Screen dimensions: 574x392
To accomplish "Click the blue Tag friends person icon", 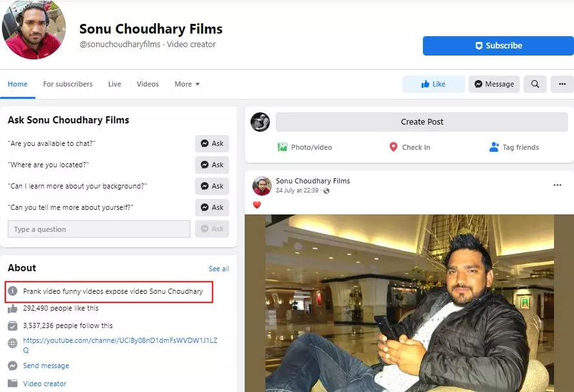I will [494, 147].
